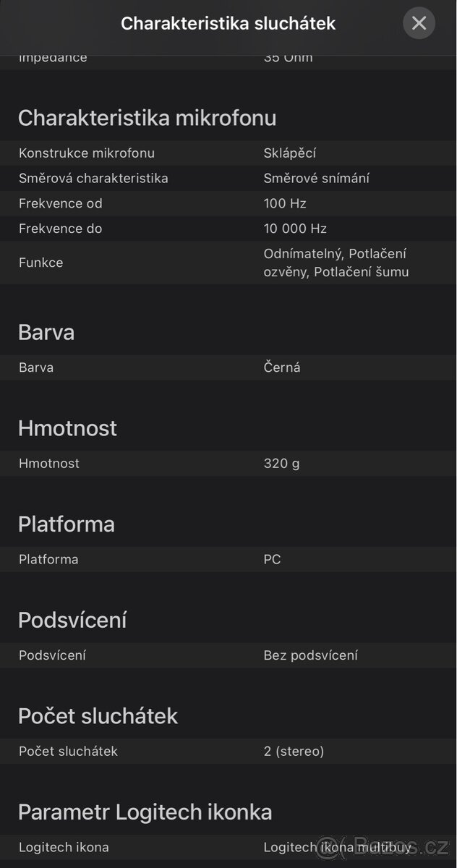Select the Parametr Logitech ikonka heading
This screenshot has width=457, height=868.
click(x=145, y=812)
